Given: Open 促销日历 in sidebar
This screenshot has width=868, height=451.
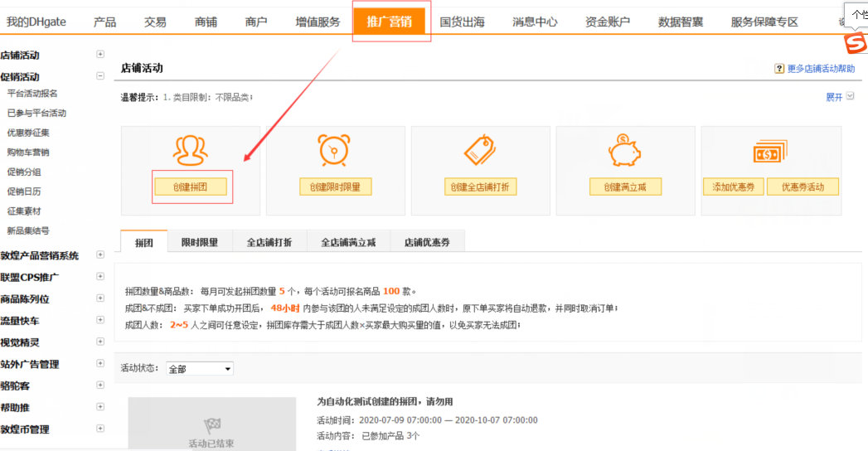Looking at the screenshot, I should 24,192.
